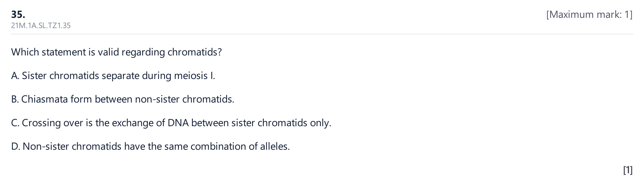Click the letter C. answer label
The width and height of the screenshot is (644, 186).
click(15, 123)
